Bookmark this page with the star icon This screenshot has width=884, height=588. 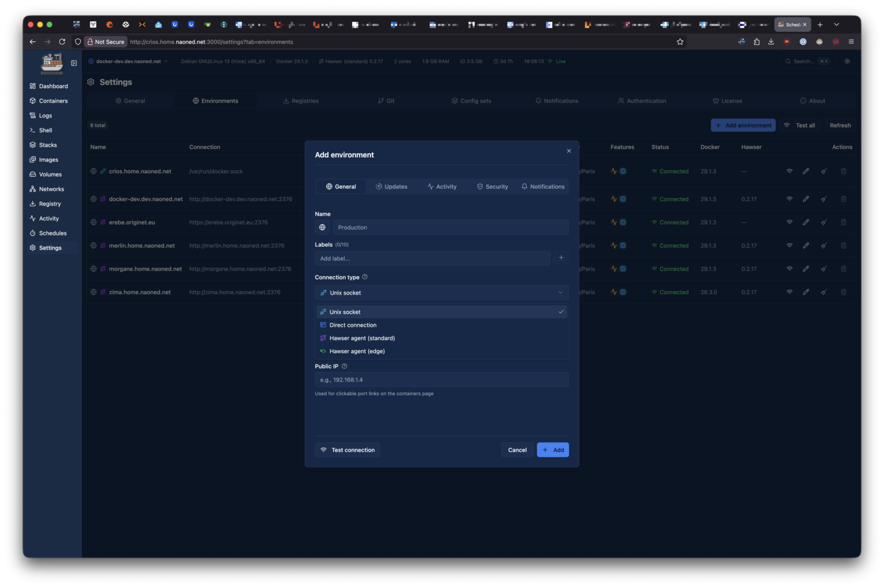680,41
